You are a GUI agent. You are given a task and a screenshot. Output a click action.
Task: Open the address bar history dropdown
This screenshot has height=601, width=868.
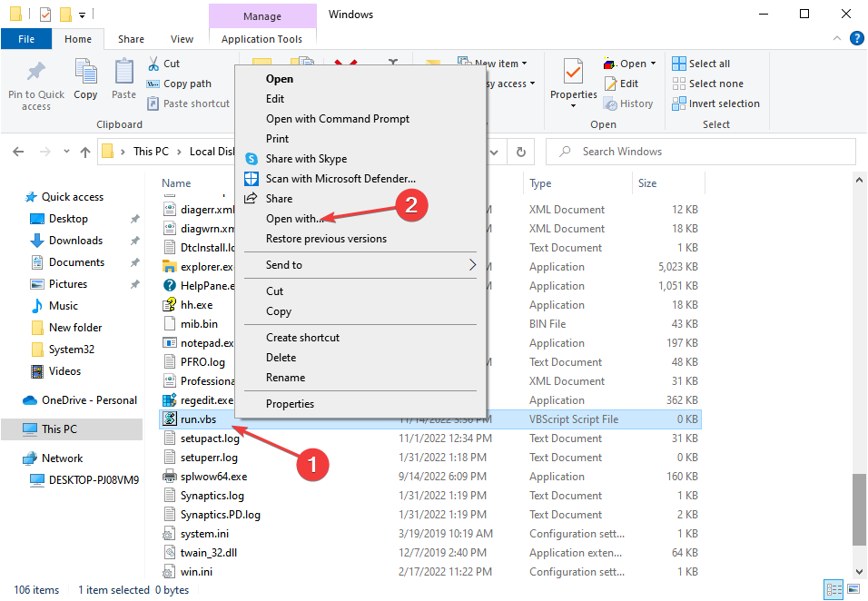coord(494,152)
